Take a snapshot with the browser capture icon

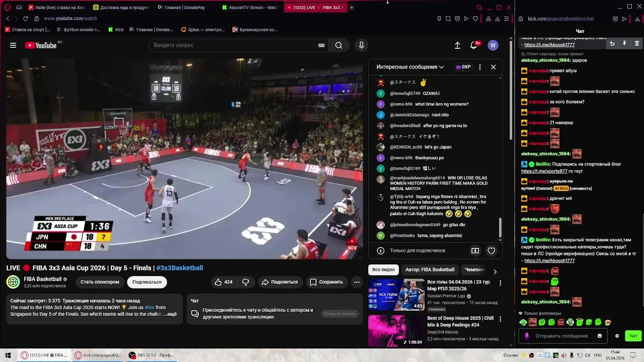pos(448,19)
